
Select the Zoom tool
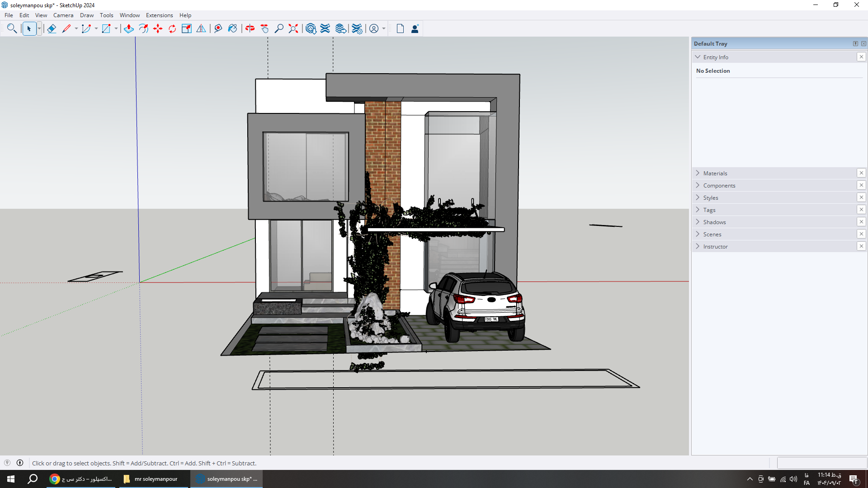pos(279,28)
